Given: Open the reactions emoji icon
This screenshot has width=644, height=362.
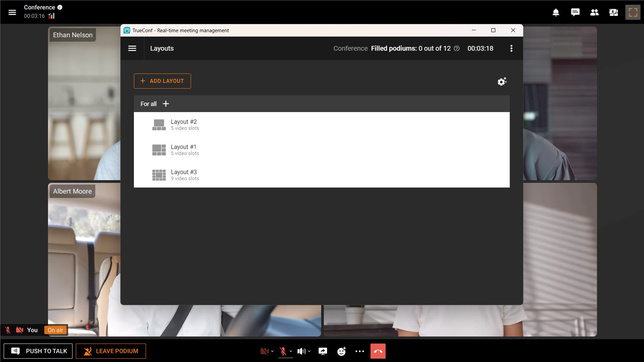Looking at the screenshot, I should coord(341,351).
